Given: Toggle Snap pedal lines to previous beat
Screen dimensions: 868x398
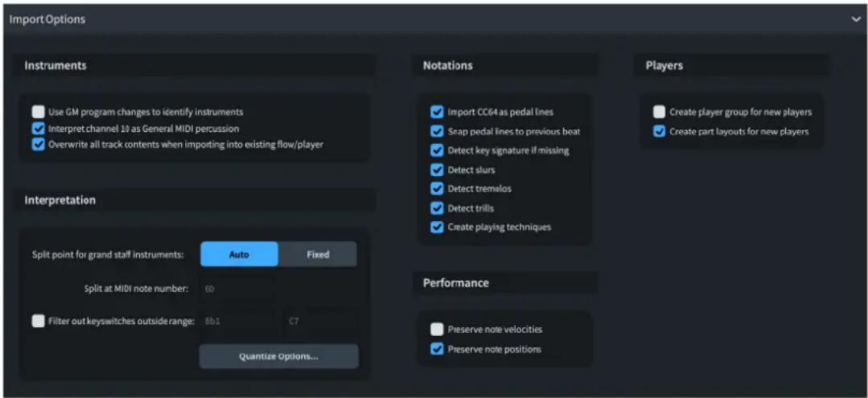Looking at the screenshot, I should coord(437,131).
